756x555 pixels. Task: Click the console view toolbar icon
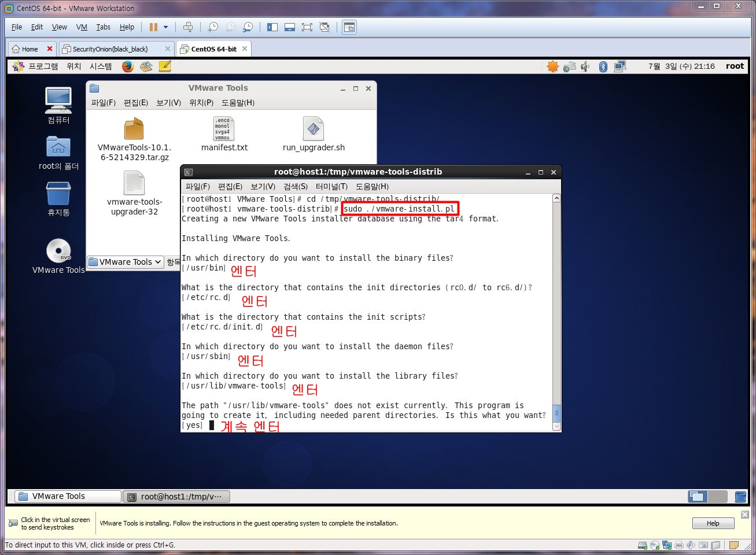pos(349,27)
